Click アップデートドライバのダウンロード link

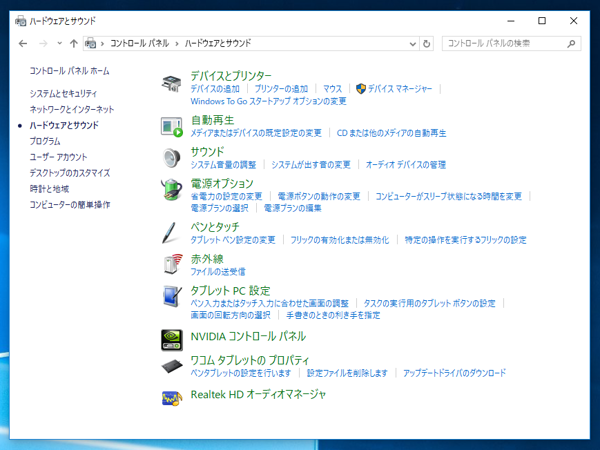click(x=455, y=373)
